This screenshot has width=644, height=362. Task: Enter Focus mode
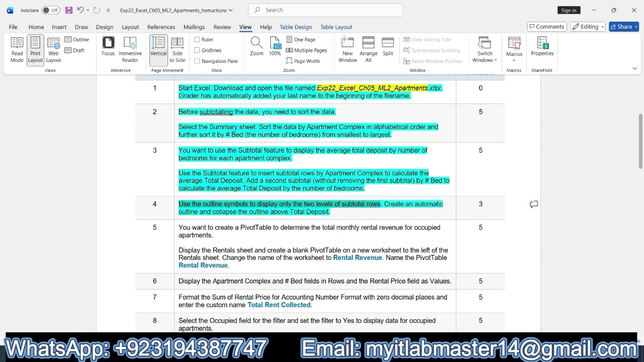click(x=108, y=46)
